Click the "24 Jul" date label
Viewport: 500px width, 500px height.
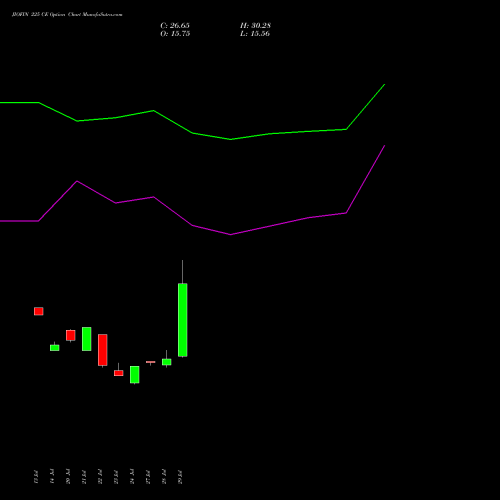click(x=132, y=477)
